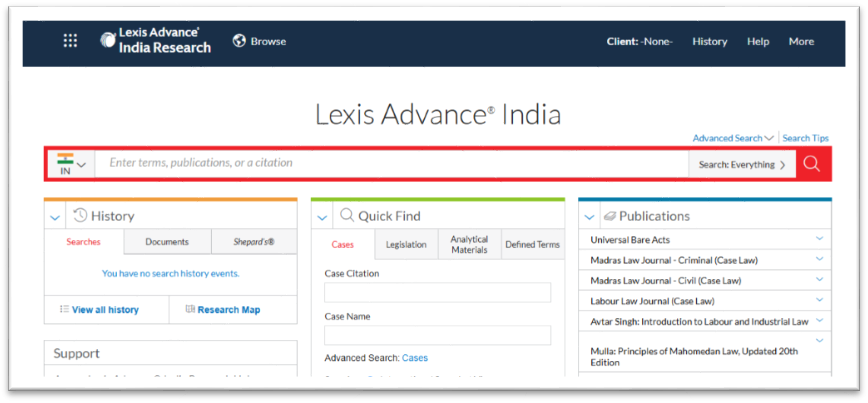Open Labour Law Journal (Case Law)
This screenshot has height=403, width=868.
coord(652,301)
